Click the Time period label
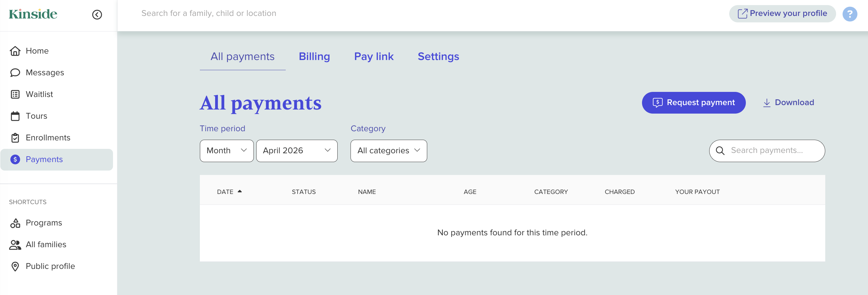The height and width of the screenshot is (295, 868). tap(223, 129)
